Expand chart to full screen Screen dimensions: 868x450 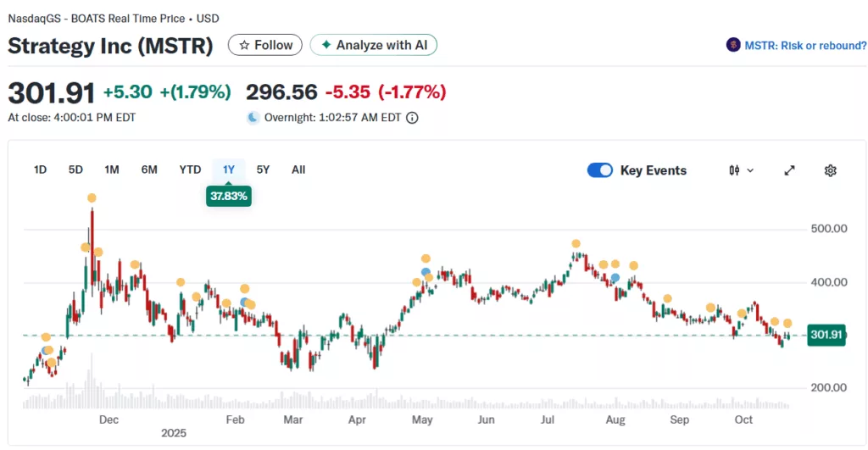tap(789, 170)
